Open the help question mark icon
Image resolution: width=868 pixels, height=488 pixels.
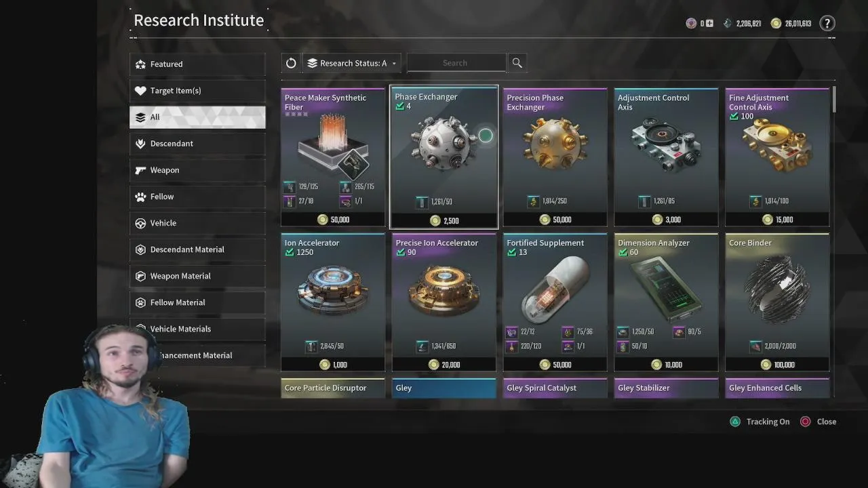pos(827,24)
